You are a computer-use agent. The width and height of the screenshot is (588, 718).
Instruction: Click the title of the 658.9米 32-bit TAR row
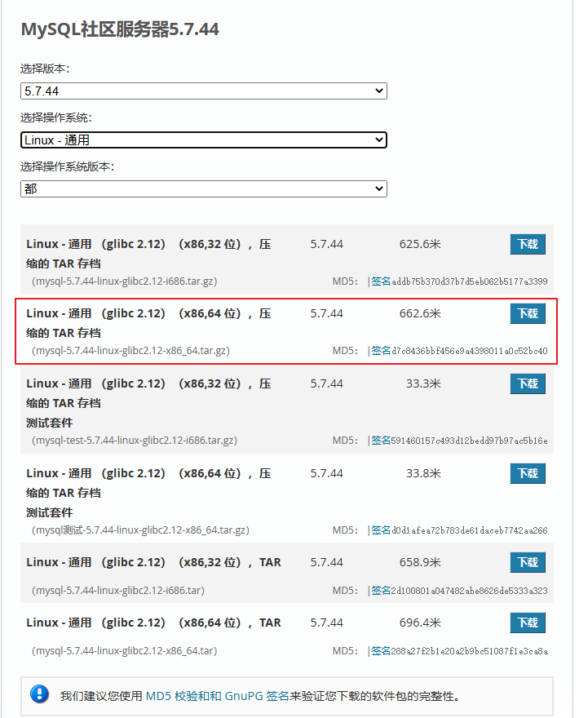[x=154, y=562]
